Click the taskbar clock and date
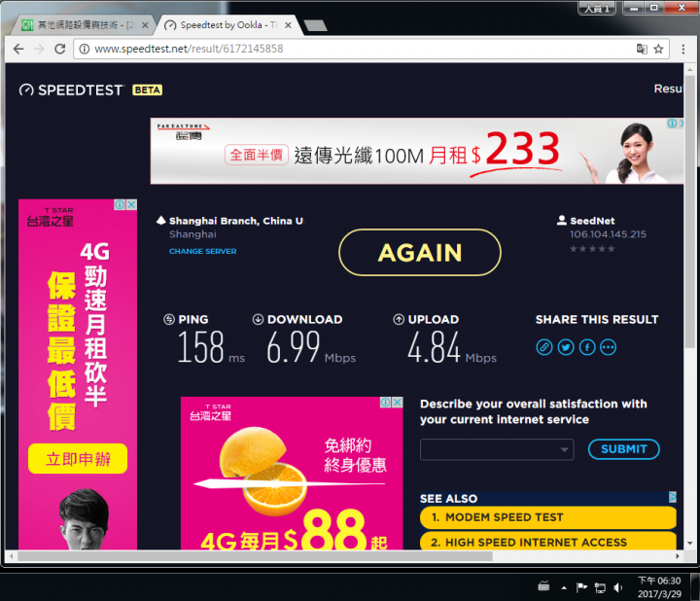 coord(659,587)
